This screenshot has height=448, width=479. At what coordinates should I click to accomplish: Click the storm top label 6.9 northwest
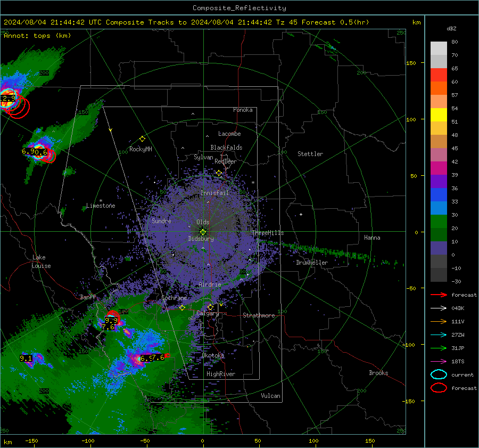click(28, 151)
